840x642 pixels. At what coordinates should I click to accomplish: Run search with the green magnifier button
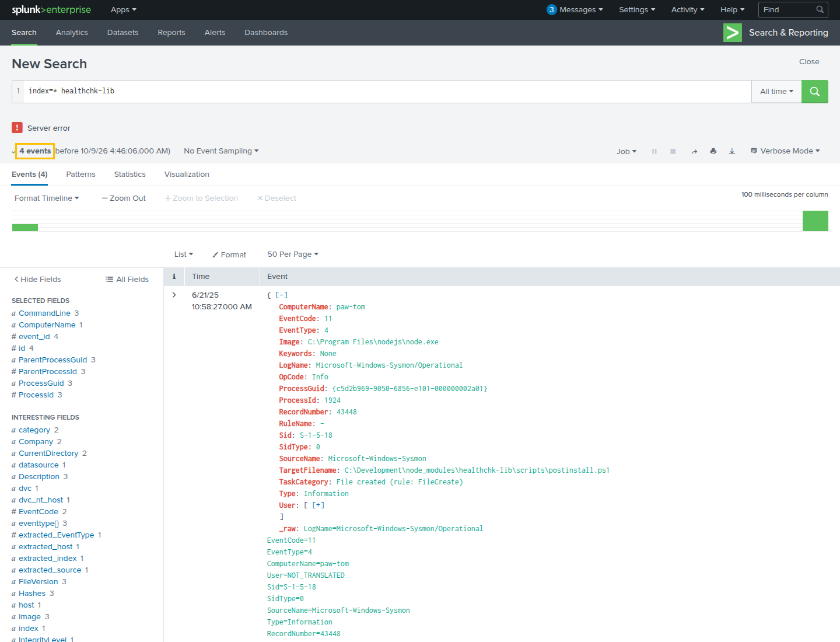[x=814, y=92]
